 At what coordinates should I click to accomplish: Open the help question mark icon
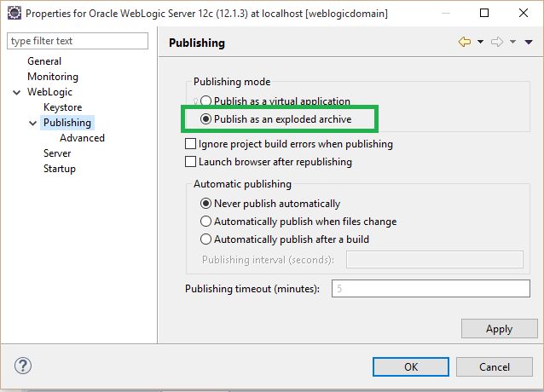click(x=23, y=366)
